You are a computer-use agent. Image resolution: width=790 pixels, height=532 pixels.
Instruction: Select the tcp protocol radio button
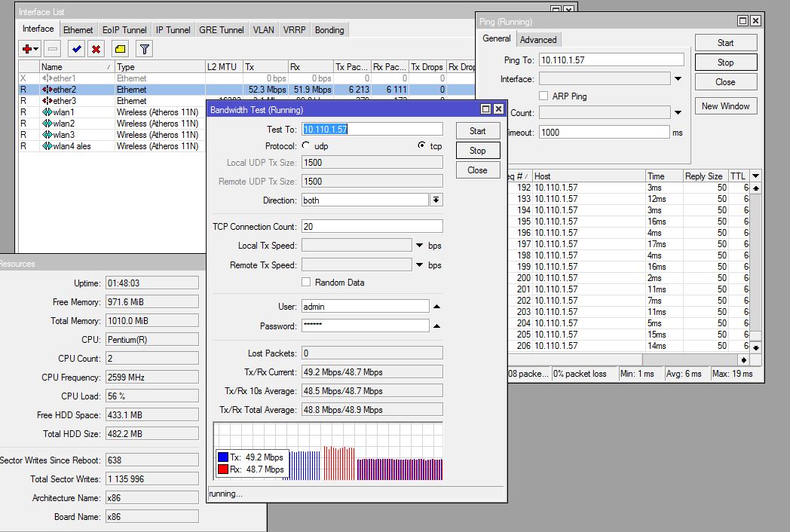[x=421, y=145]
